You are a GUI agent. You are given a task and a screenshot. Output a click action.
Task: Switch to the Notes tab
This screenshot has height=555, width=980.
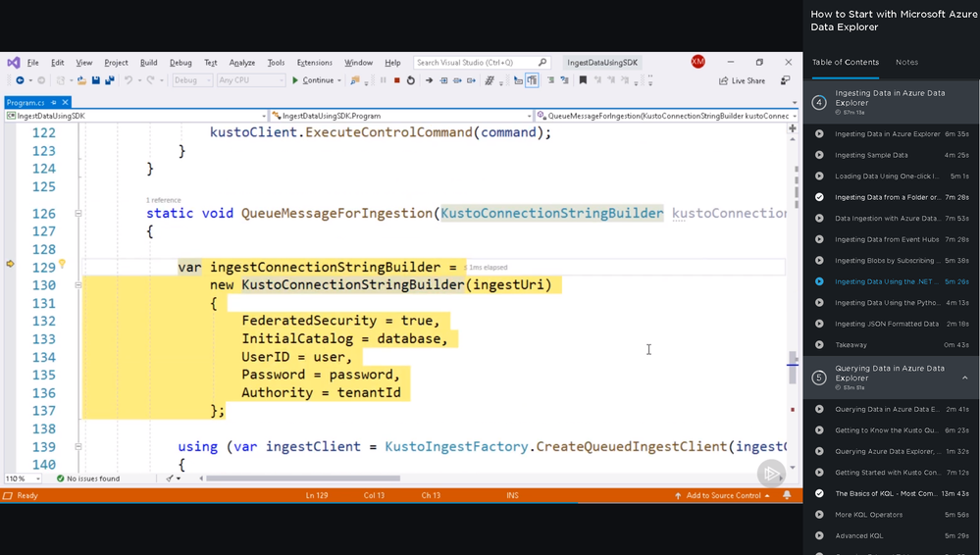click(x=906, y=62)
